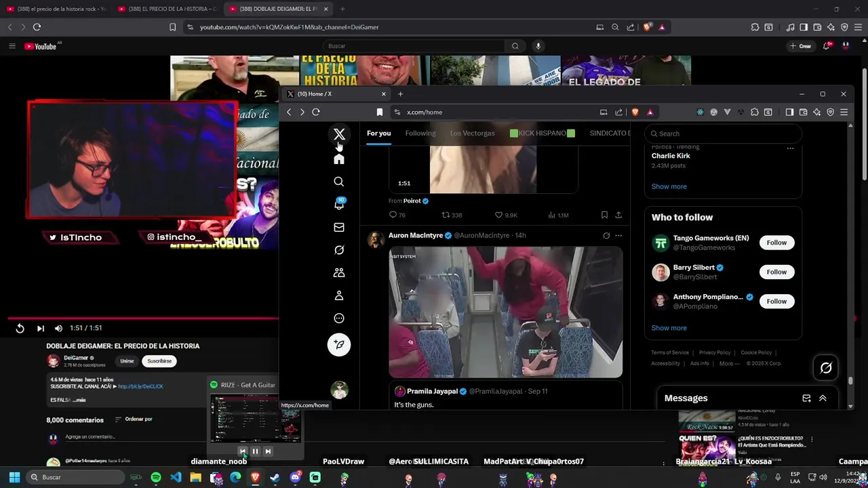The width and height of the screenshot is (868, 488).
Task: Click the X search field
Action: [x=723, y=134]
